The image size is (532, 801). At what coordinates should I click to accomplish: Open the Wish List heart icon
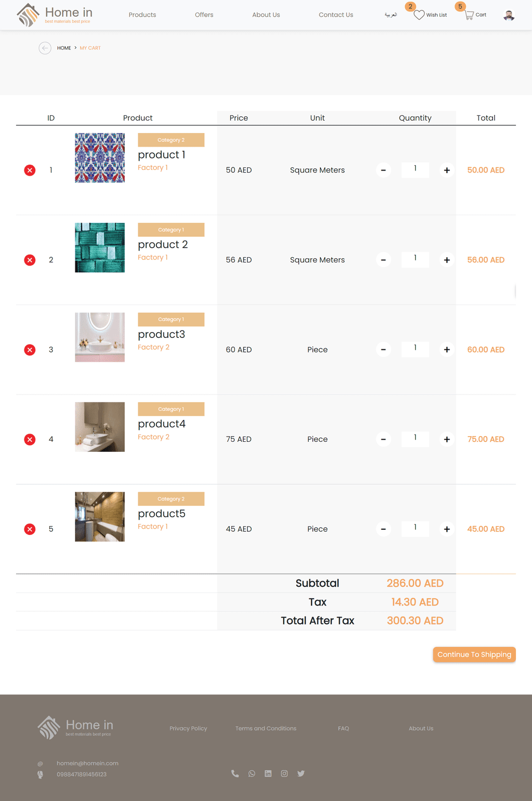(419, 15)
